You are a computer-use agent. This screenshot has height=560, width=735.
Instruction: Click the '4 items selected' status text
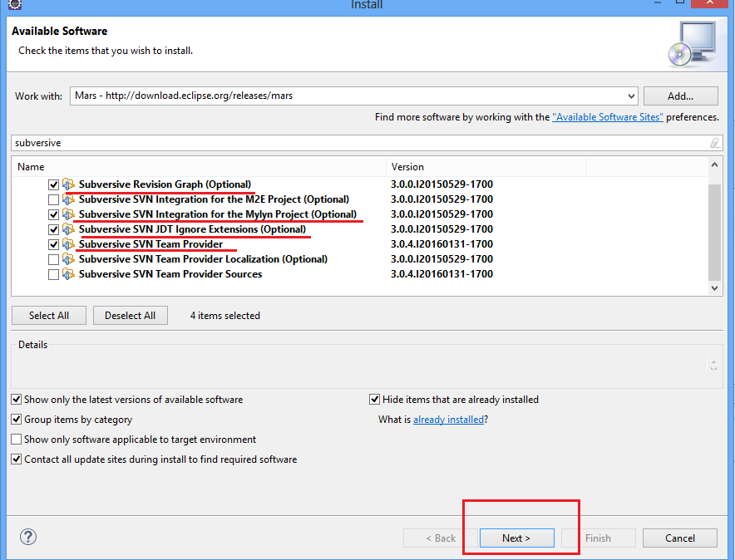(x=225, y=316)
